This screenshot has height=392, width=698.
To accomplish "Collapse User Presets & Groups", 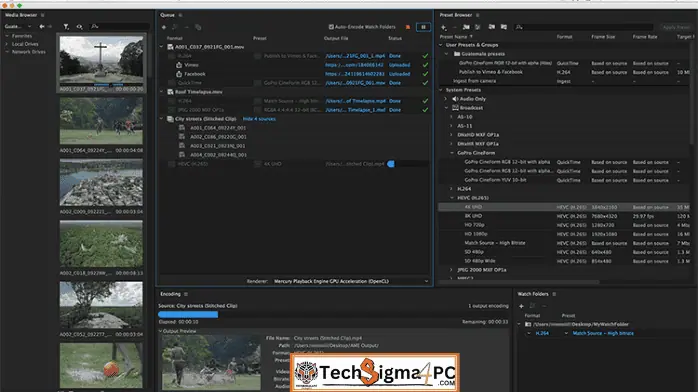I will click(x=441, y=45).
